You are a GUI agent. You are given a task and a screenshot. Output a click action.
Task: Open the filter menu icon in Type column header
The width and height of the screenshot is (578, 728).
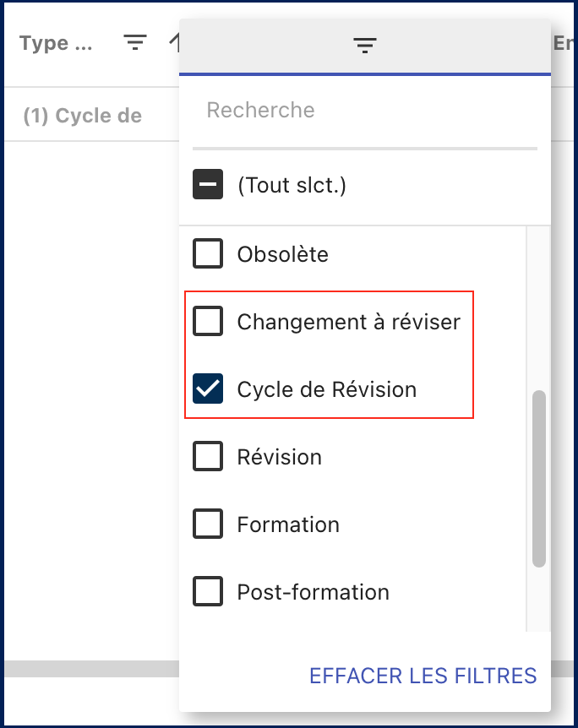[135, 42]
